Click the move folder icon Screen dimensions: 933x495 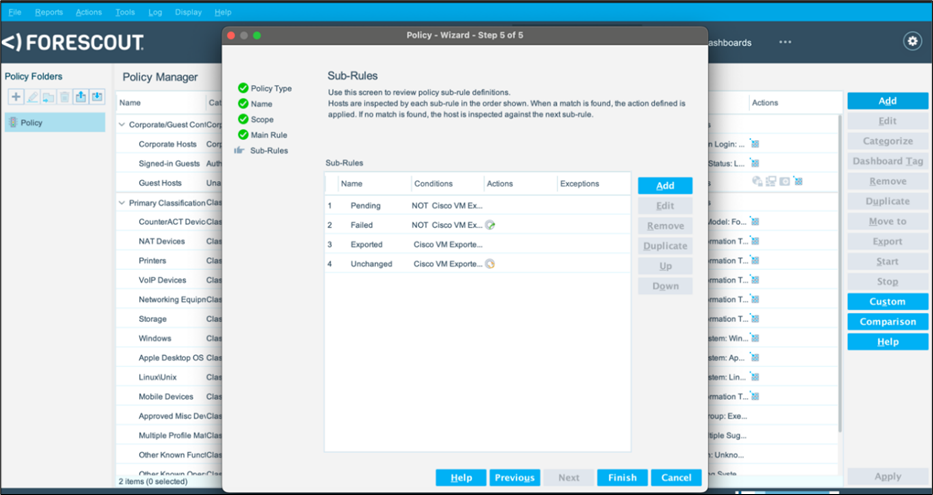48,96
